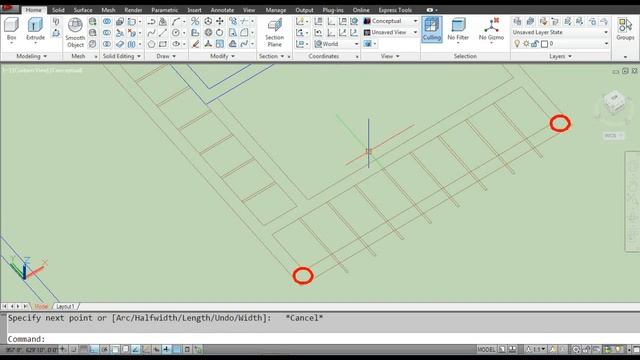The image size is (640, 360).
Task: Open the layer 0 dropdown list
Action: tap(606, 44)
